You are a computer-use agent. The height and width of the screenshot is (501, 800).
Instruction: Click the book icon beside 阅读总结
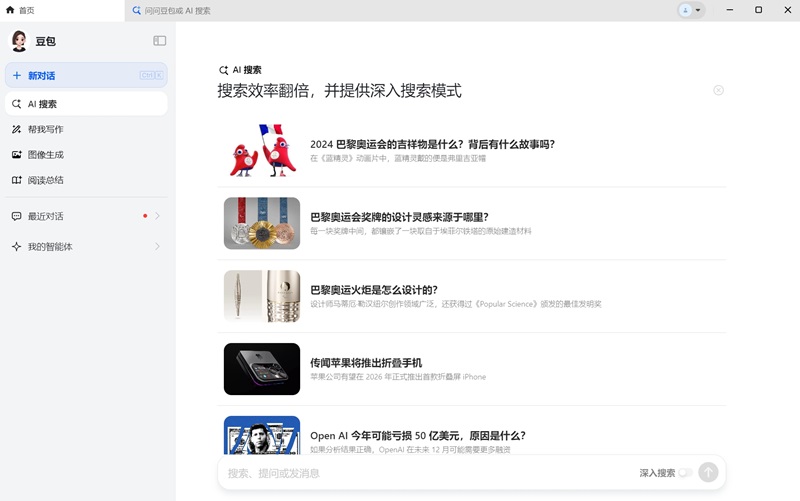point(17,180)
